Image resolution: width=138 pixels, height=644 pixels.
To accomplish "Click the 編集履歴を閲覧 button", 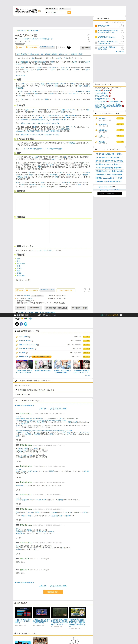I will point(34,308).
